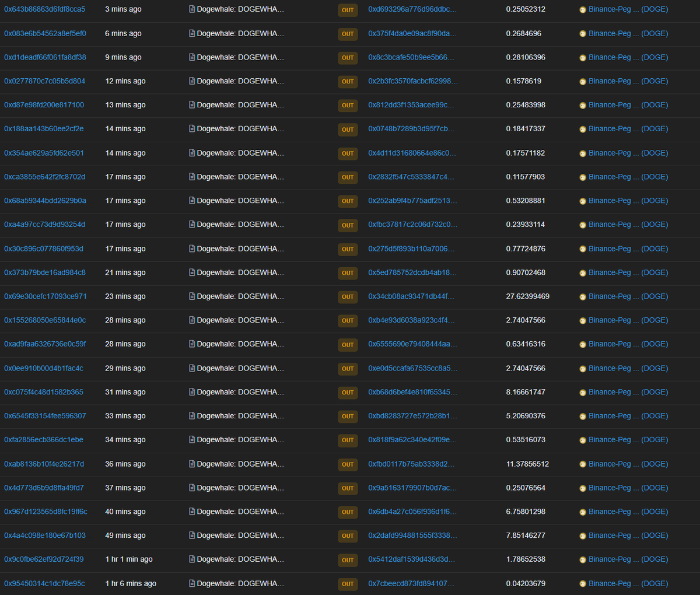Click contract file icon in 12 mins ago row
This screenshot has width=700, height=595.
click(192, 81)
